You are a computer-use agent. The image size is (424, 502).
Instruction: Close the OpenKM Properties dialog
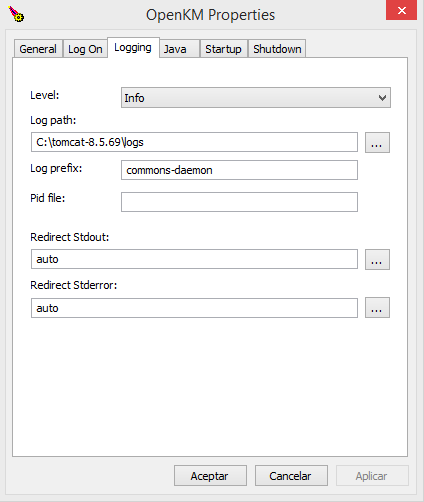point(401,10)
